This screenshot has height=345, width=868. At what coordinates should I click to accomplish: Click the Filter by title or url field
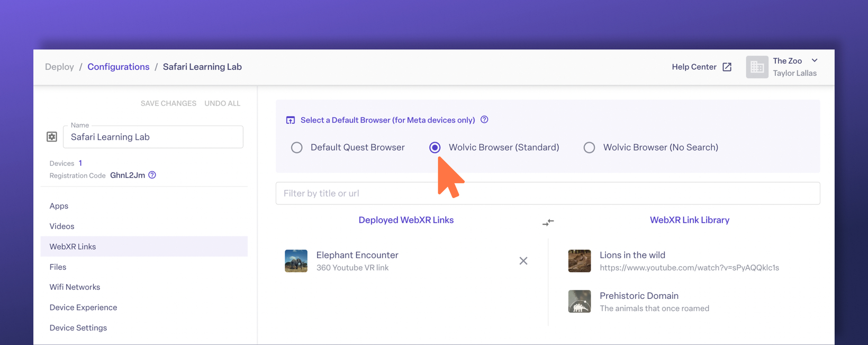pos(548,193)
